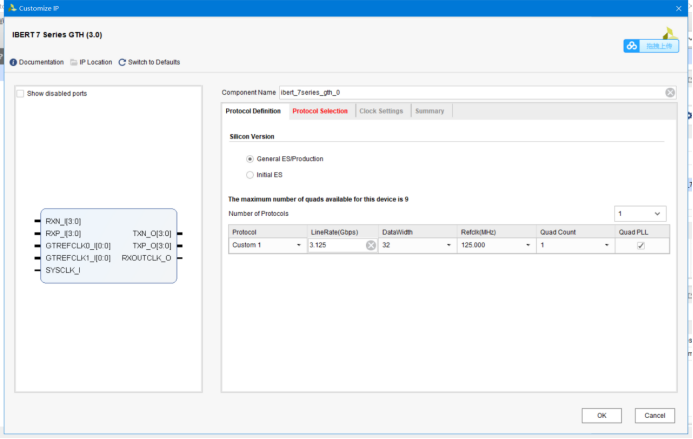Click the LineRate(Gbps) column header

tap(343, 232)
